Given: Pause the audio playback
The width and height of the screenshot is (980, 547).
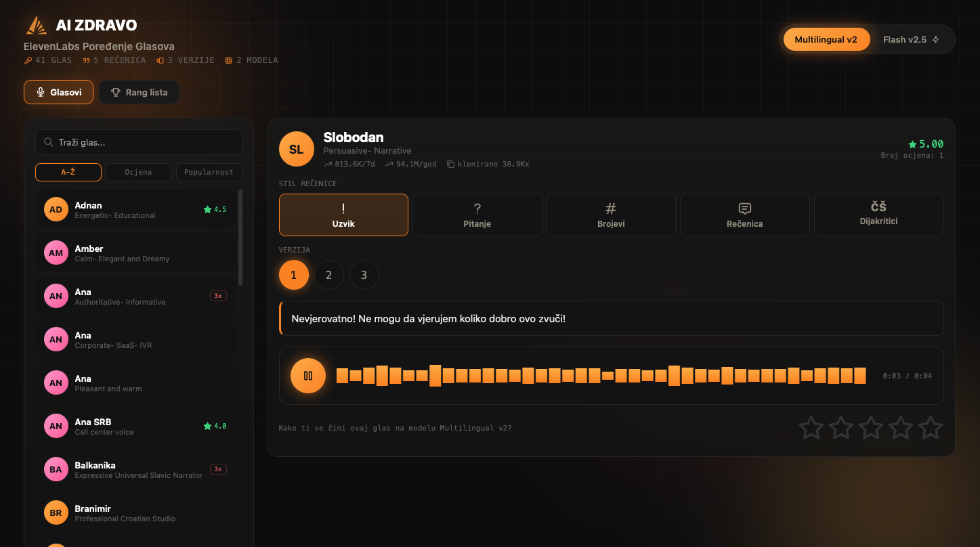Looking at the screenshot, I should 308,376.
